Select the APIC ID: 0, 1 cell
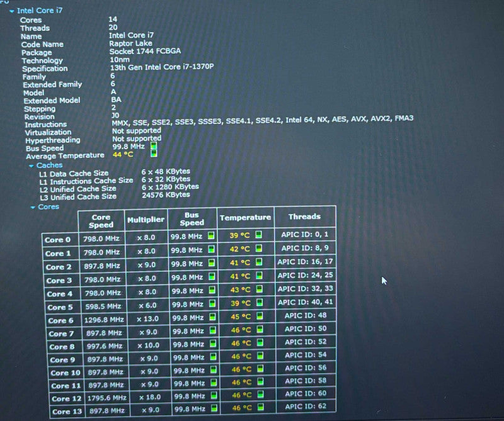Viewport: 504px width, 421px height. (x=305, y=235)
